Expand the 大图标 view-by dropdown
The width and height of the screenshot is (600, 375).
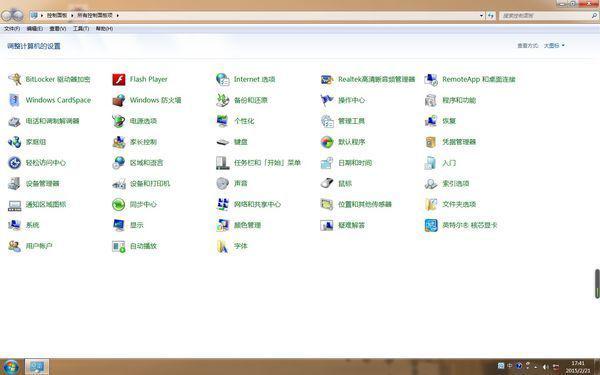554,46
